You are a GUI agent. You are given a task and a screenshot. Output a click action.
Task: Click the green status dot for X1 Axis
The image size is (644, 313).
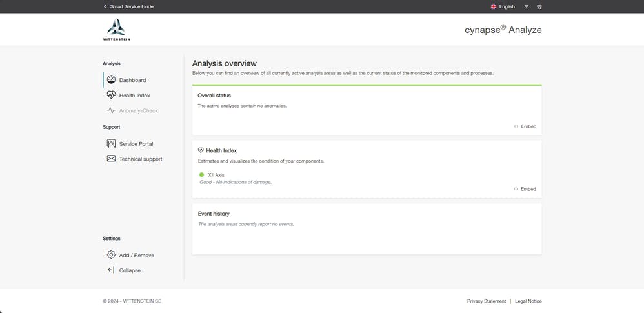(202, 175)
